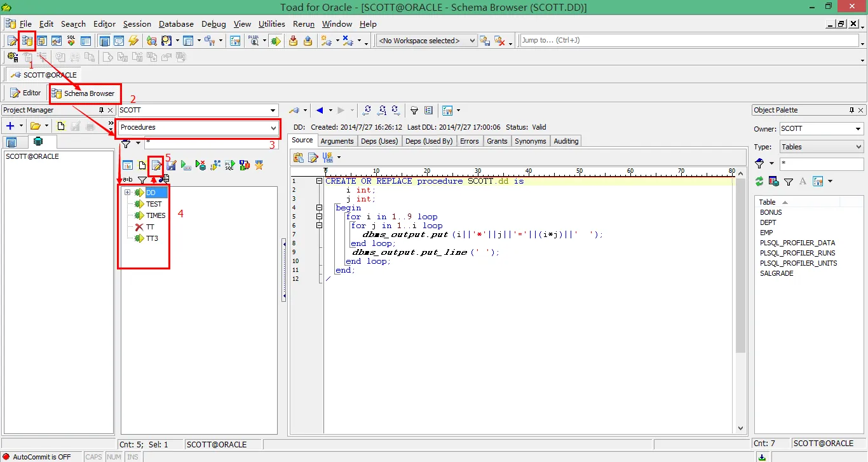
Task: Click the green execute procedure icon above the procedure list
Action: [186, 165]
